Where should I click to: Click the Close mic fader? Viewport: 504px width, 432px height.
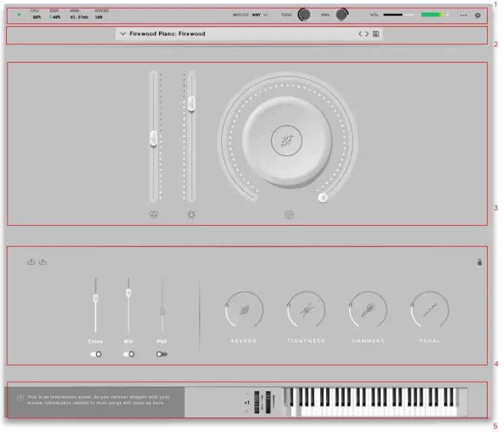(95, 298)
